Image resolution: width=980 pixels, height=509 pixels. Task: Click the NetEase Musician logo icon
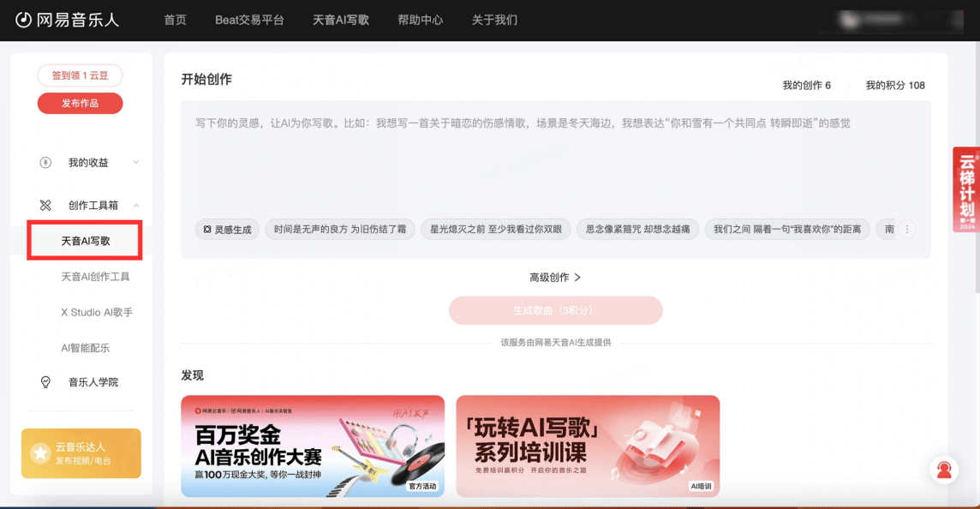coord(24,20)
